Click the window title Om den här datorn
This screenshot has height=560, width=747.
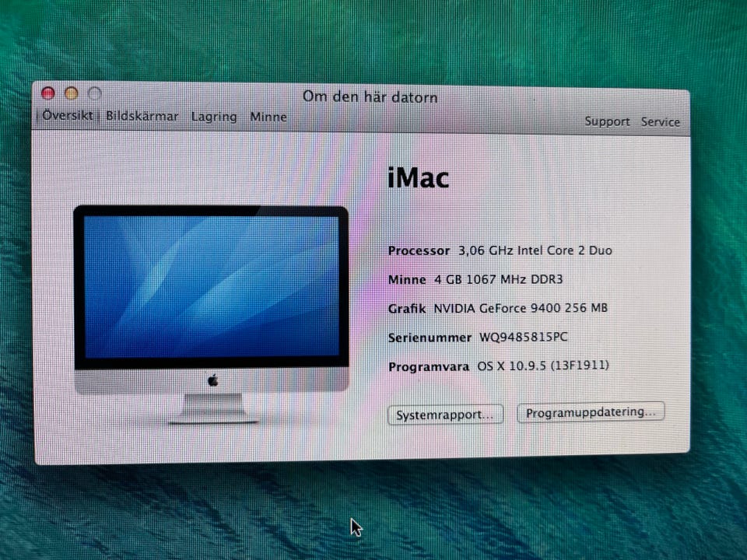pos(370,97)
